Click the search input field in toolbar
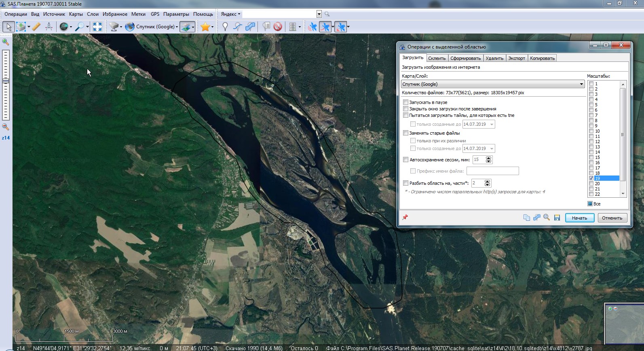644x351 pixels. [x=279, y=14]
